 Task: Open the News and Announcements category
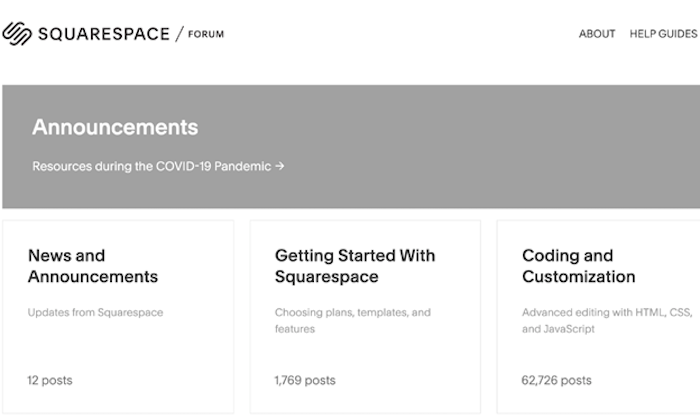93,266
